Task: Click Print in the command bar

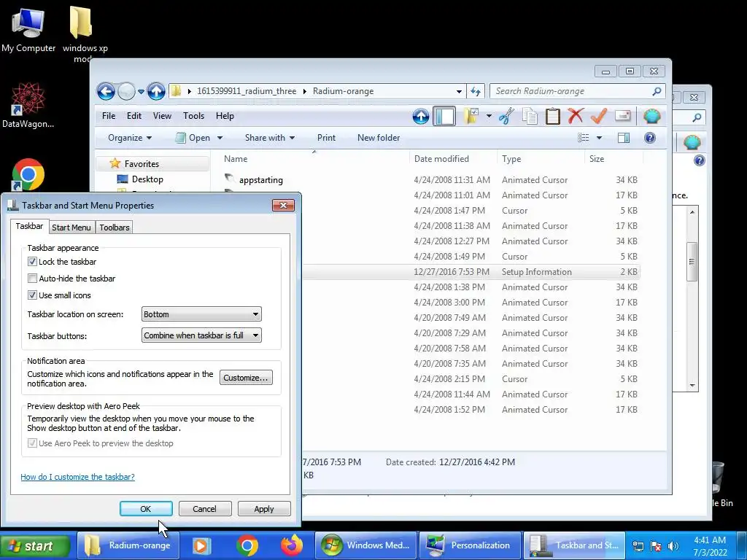Action: click(326, 138)
